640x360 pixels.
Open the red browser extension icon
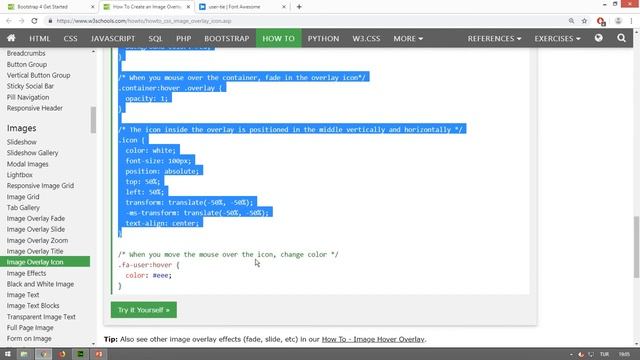[601, 21]
